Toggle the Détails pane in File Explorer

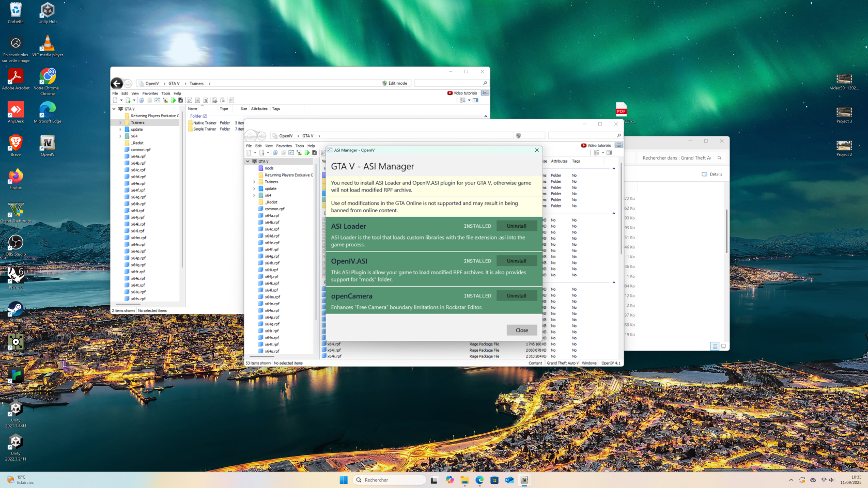tap(712, 175)
